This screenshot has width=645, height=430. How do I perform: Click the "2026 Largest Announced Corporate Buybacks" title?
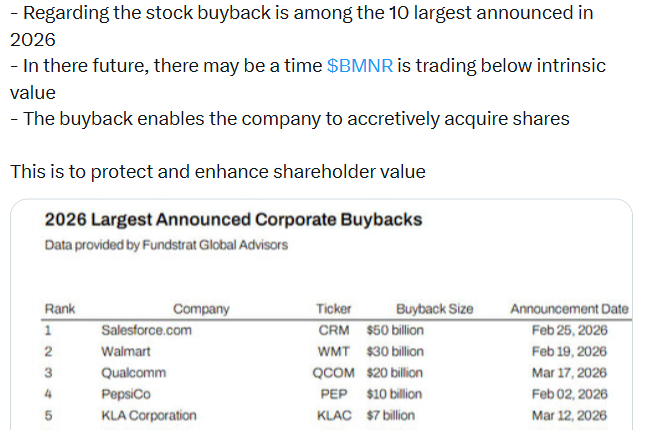click(233, 220)
